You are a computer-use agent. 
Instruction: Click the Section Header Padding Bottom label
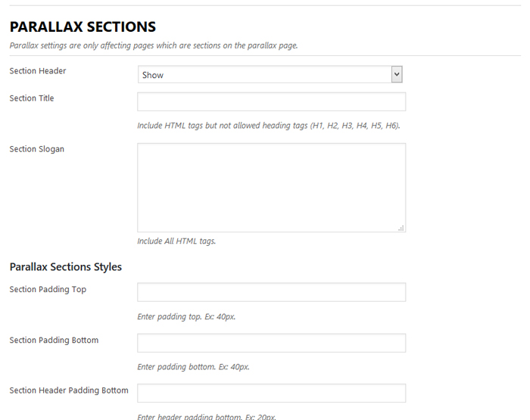pyautogui.click(x=69, y=390)
